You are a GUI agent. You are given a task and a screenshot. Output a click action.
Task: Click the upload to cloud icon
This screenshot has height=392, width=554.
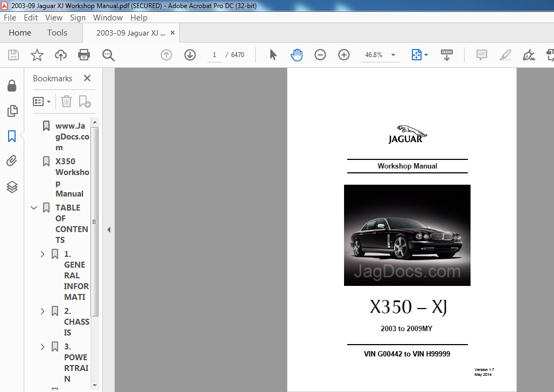click(x=60, y=55)
